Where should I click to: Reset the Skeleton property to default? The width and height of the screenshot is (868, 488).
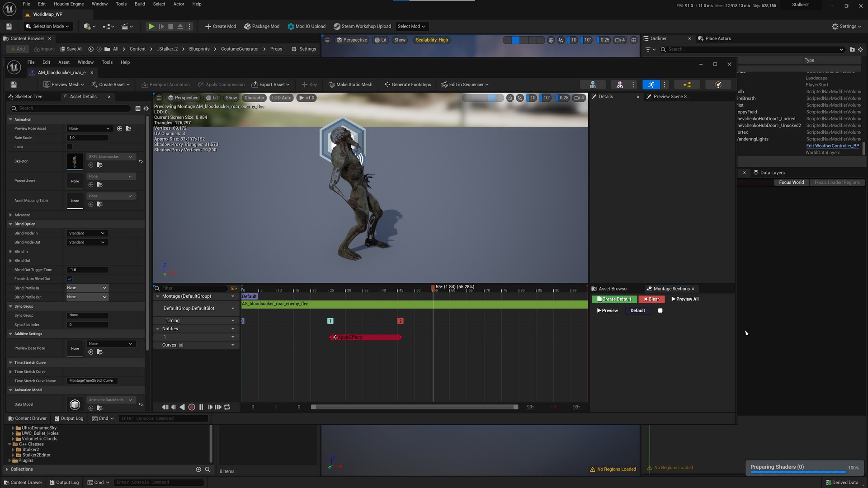[141, 161]
